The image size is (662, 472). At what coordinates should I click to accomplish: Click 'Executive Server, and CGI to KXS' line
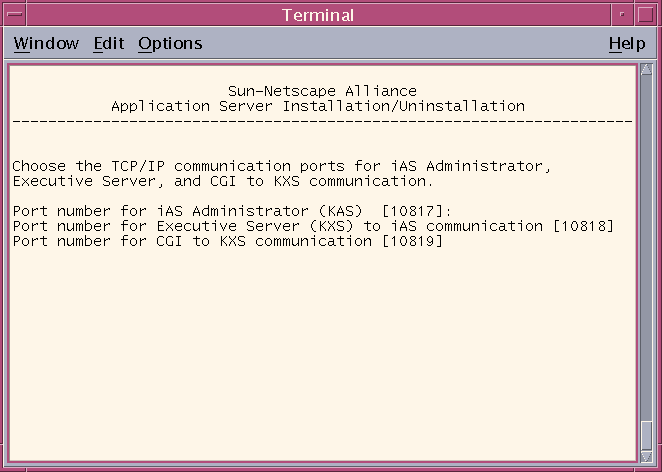[223, 181]
